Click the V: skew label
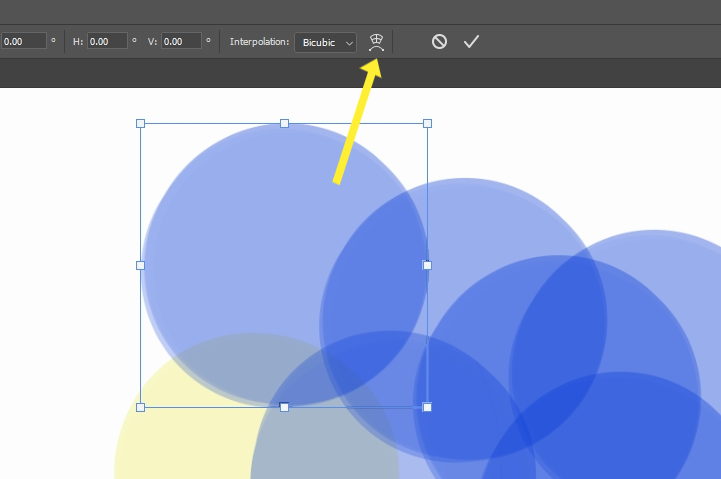Screen dimensions: 721x479 [x=152, y=41]
